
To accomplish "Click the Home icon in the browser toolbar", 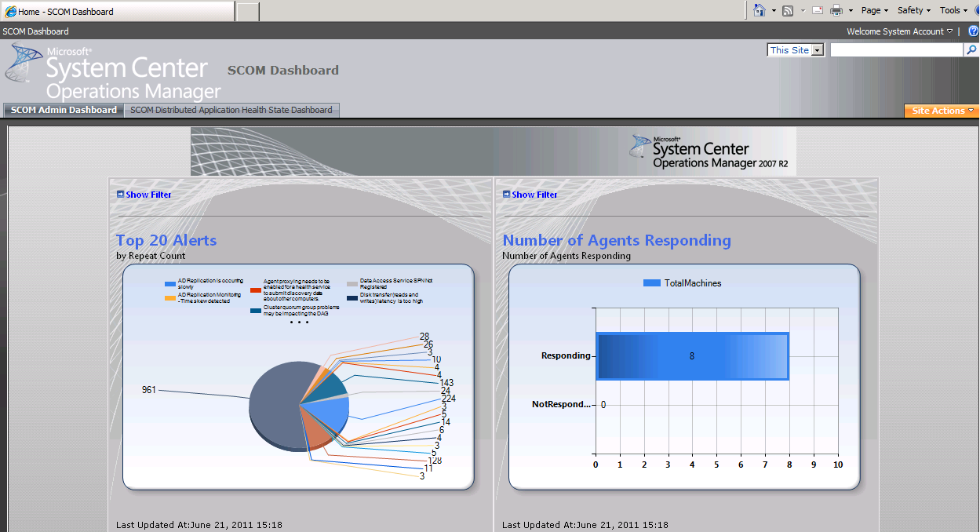I will pyautogui.click(x=760, y=10).
